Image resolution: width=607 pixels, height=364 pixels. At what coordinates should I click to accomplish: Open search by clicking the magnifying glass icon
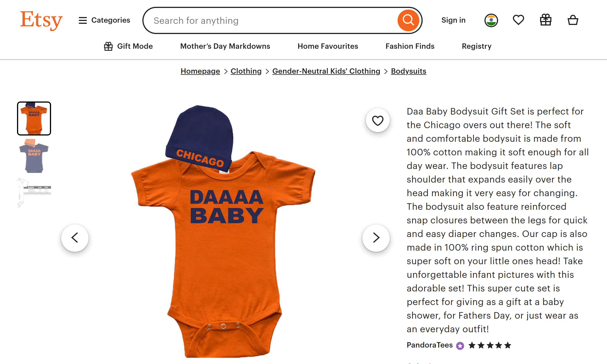click(408, 20)
